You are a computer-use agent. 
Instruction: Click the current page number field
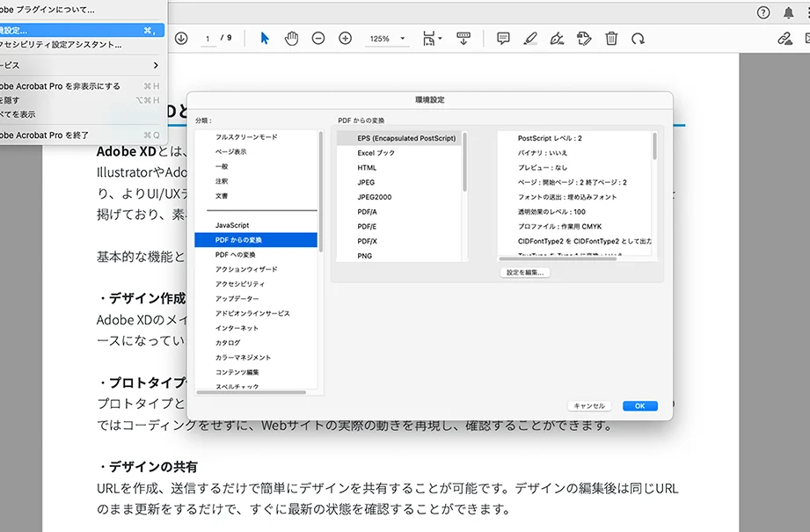208,39
